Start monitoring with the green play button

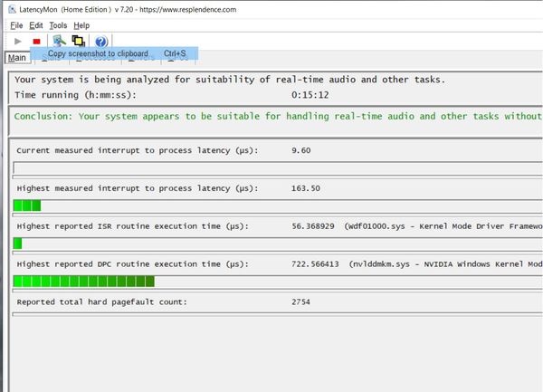pos(18,42)
